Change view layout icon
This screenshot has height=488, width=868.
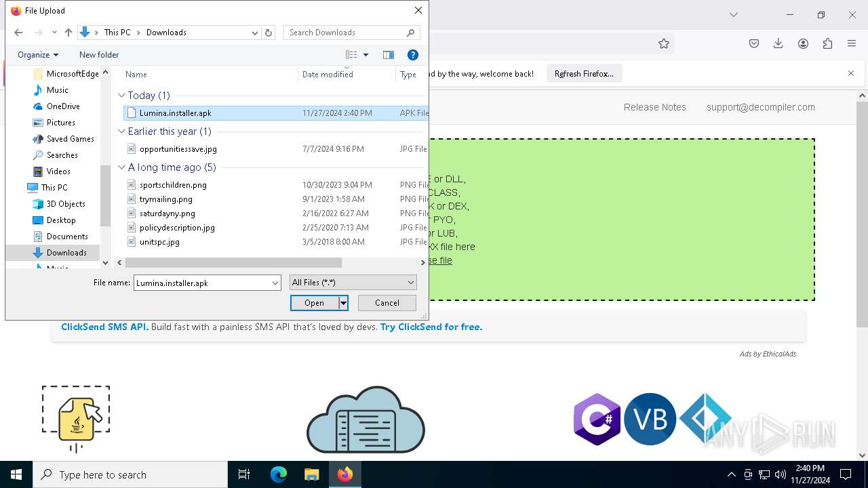tap(351, 55)
